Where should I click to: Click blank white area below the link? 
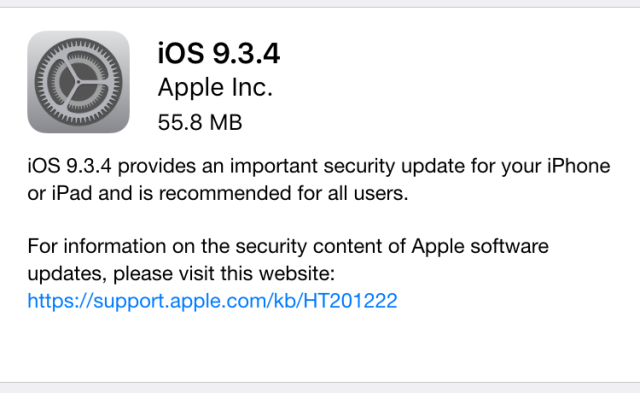coord(320,347)
